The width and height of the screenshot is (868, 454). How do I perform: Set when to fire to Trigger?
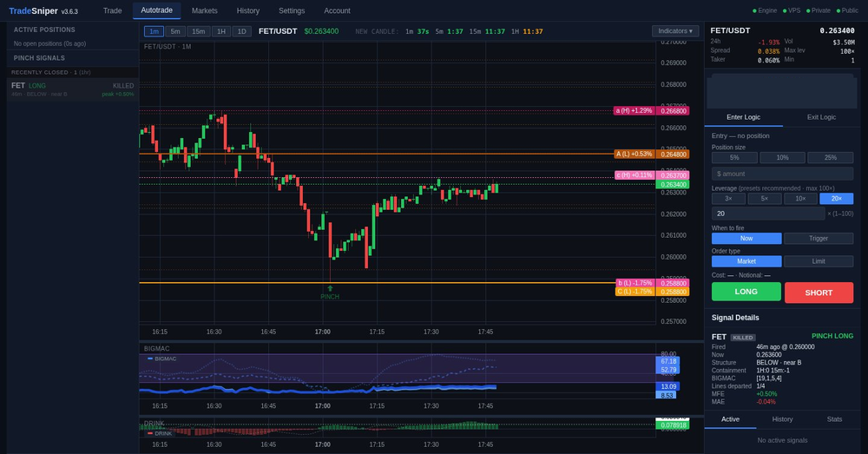pyautogui.click(x=819, y=239)
